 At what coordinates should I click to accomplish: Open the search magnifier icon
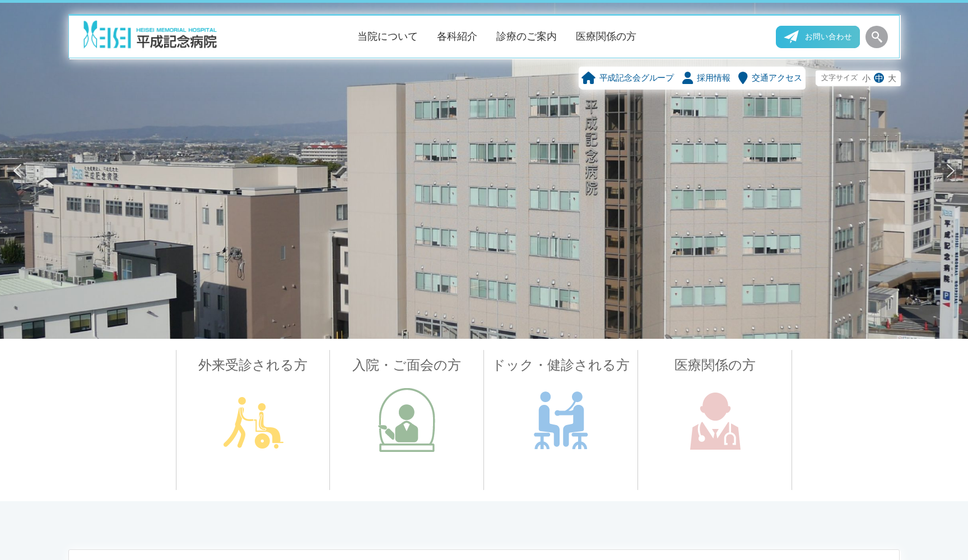tap(877, 36)
